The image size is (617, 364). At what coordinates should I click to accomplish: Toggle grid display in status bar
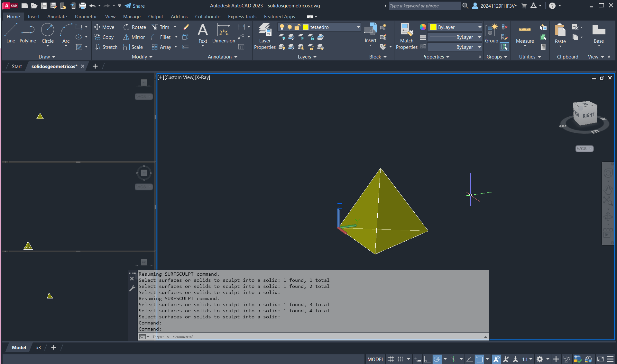(x=391, y=359)
